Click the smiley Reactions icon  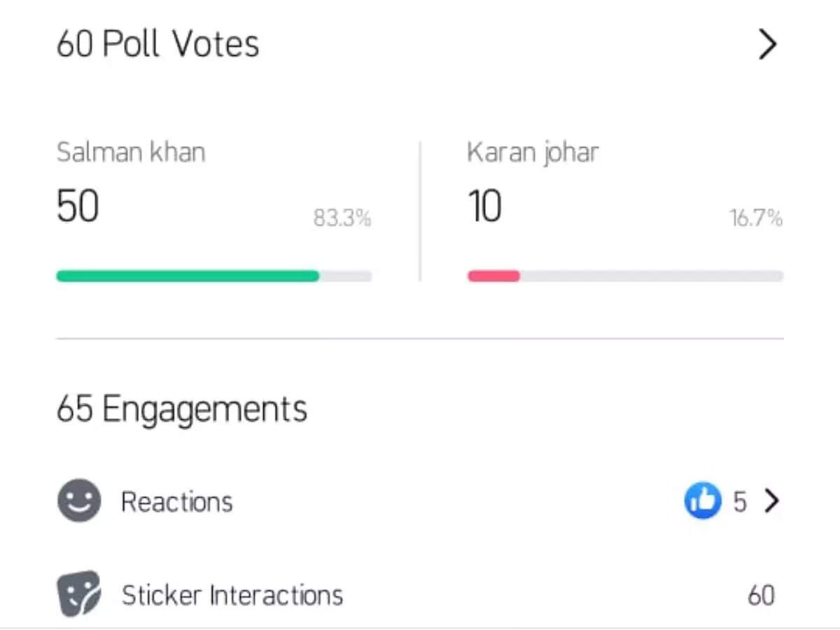[79, 500]
